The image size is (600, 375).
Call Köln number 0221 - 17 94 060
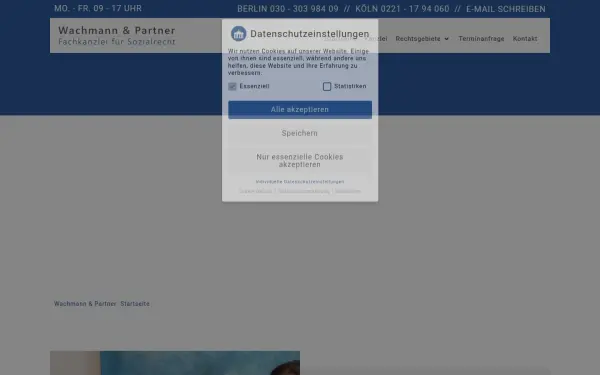click(x=402, y=9)
